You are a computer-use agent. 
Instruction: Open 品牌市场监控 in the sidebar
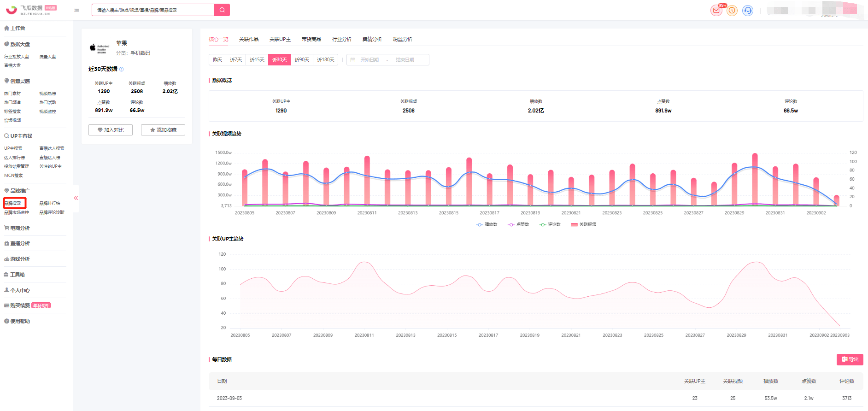(17, 212)
